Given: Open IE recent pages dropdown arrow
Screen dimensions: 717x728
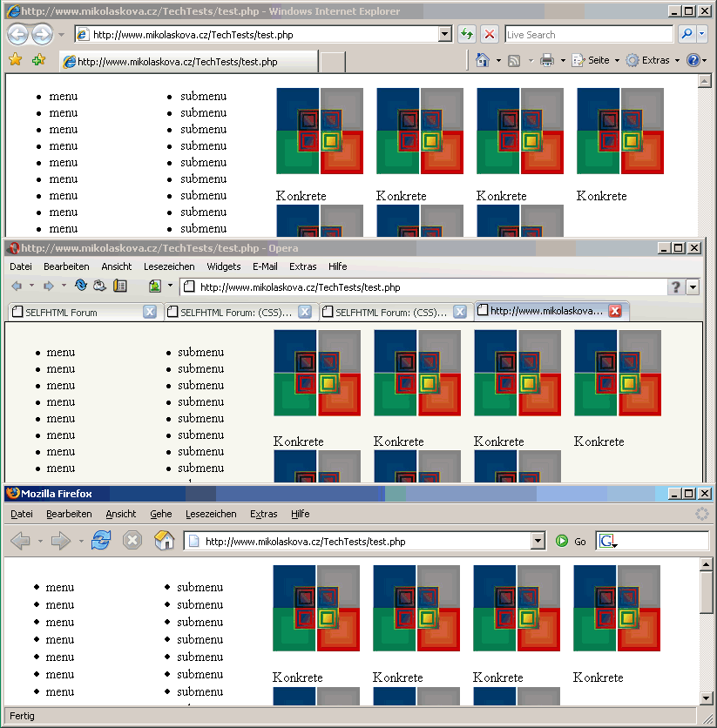Looking at the screenshot, I should coord(61,35).
